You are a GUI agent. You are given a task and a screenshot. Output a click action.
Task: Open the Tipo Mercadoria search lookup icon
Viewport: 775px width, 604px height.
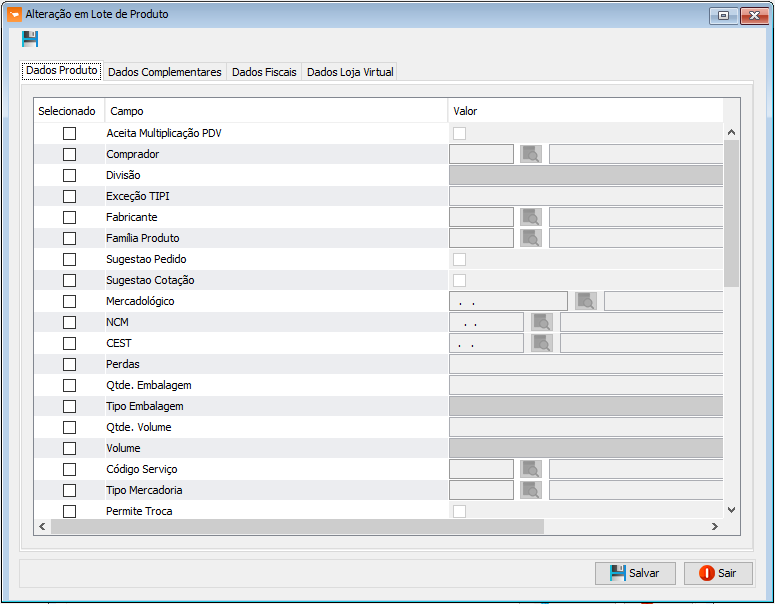[x=531, y=490]
